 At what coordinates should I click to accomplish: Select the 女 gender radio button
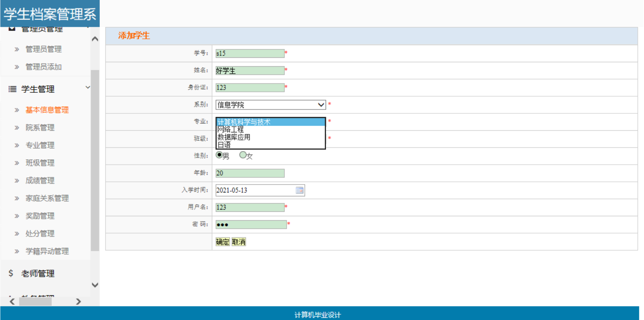click(242, 155)
